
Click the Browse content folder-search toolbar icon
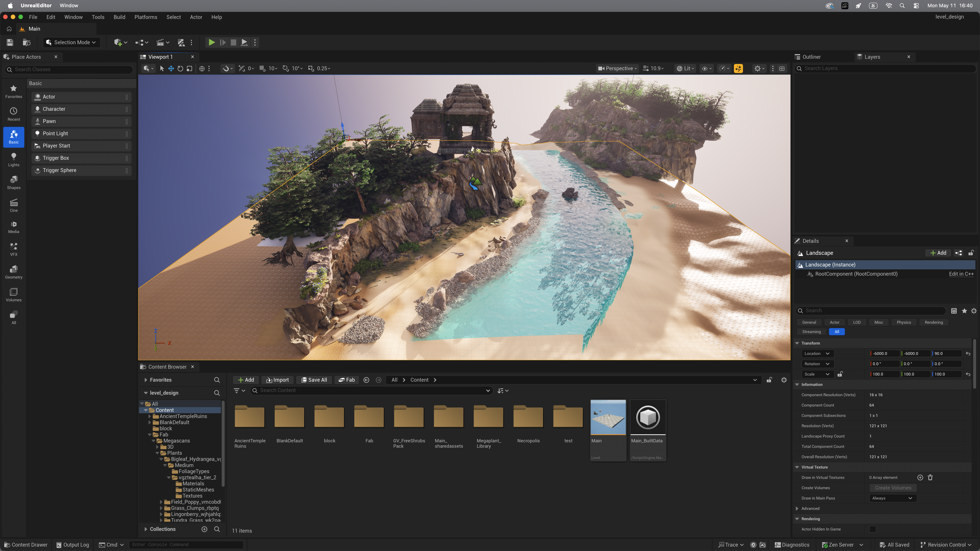(x=27, y=42)
